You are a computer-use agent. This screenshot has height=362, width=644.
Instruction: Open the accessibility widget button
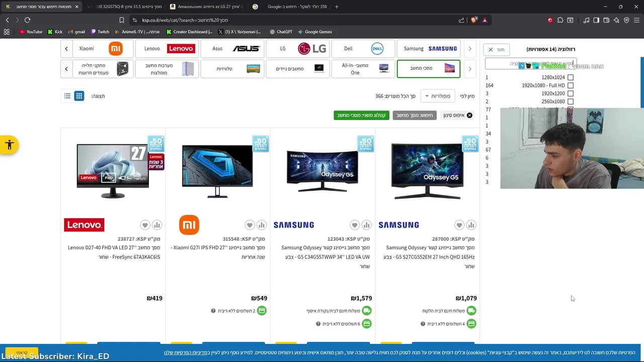[9, 145]
